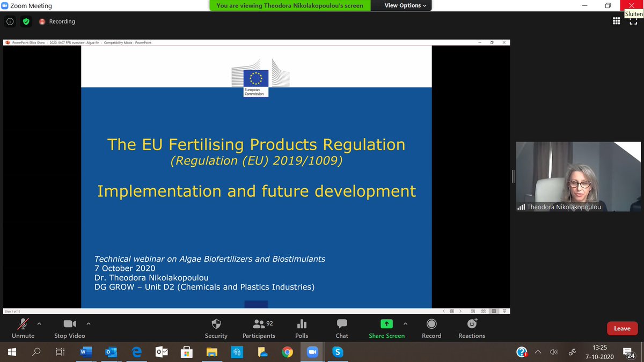Start Slide Show view icon in PowerPoint bar
The image size is (644, 362).
pyautogui.click(x=504, y=311)
